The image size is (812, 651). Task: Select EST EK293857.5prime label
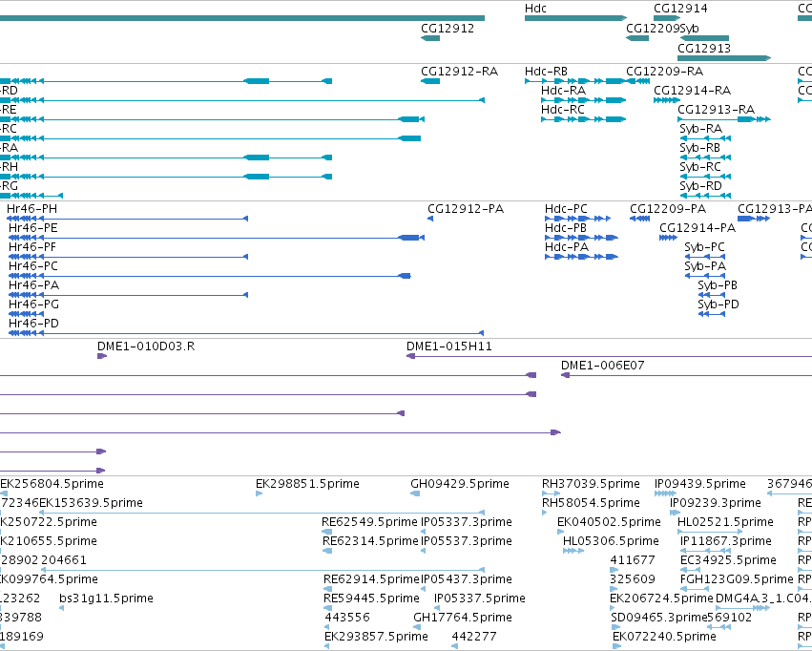point(377,637)
